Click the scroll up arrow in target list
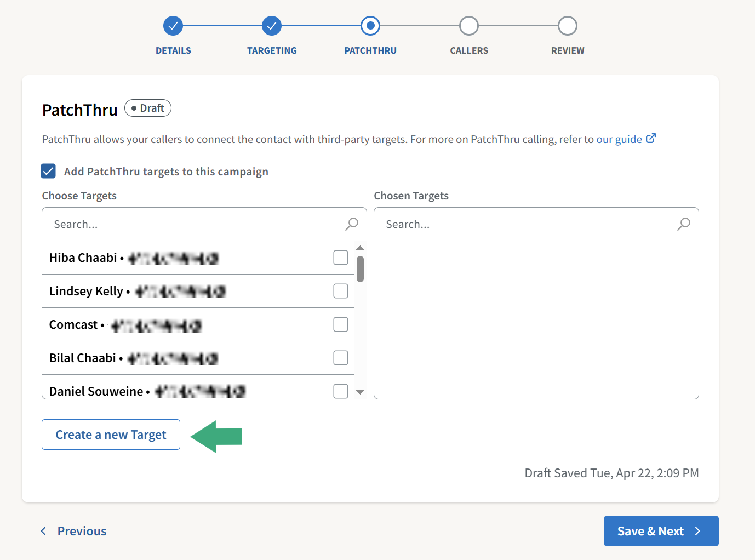755x560 pixels. [360, 248]
